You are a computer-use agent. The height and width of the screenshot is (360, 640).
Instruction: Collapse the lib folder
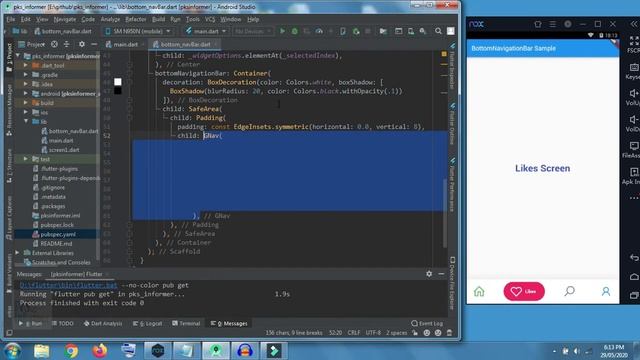click(x=26, y=122)
